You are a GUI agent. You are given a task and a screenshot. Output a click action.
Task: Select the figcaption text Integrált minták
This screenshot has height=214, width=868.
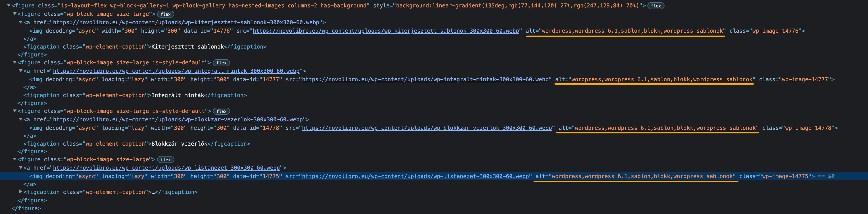coord(178,95)
